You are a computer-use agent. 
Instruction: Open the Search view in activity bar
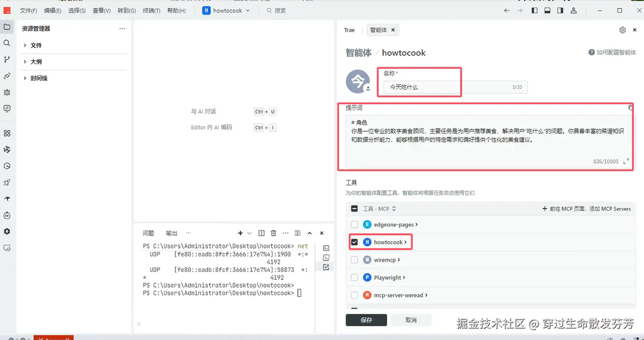6,43
